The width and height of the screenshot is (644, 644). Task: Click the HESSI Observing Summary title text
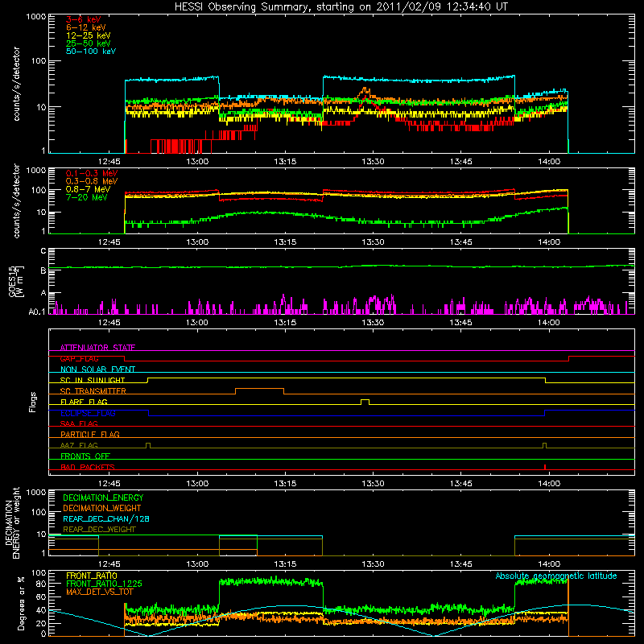point(341,7)
